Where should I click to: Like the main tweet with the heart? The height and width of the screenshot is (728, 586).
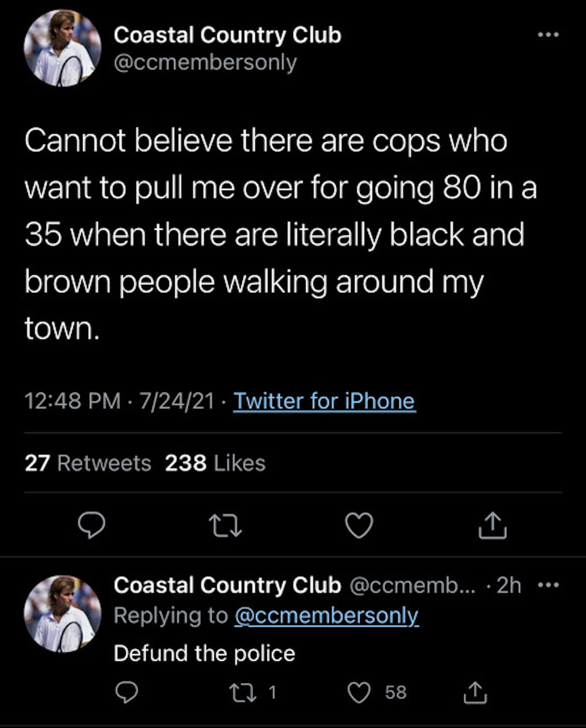click(359, 525)
